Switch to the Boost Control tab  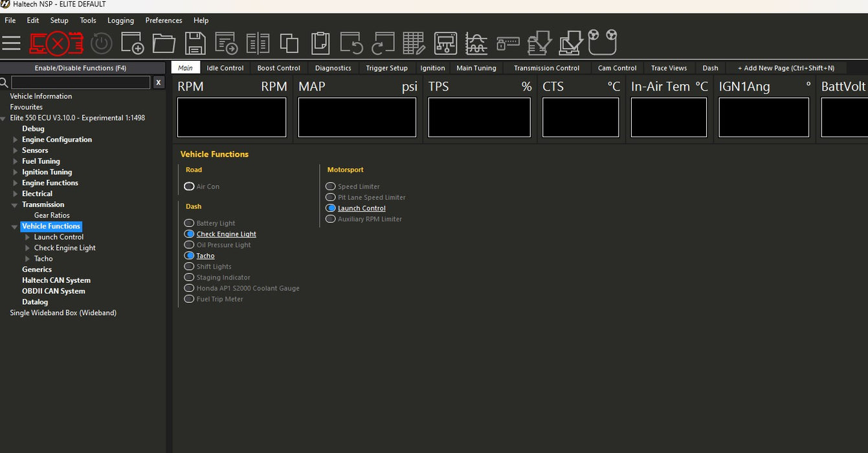[278, 68]
